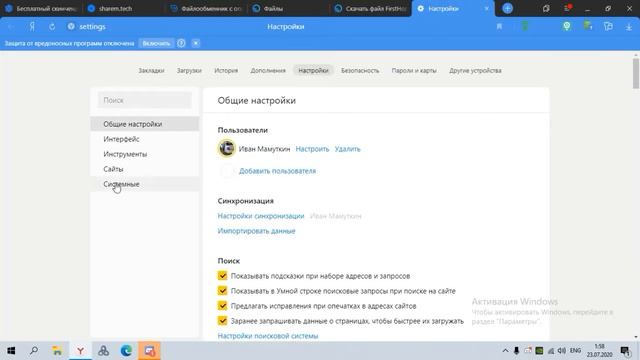Switch to Файлообменник browser tab
The height and width of the screenshot is (360, 640).
point(206,8)
